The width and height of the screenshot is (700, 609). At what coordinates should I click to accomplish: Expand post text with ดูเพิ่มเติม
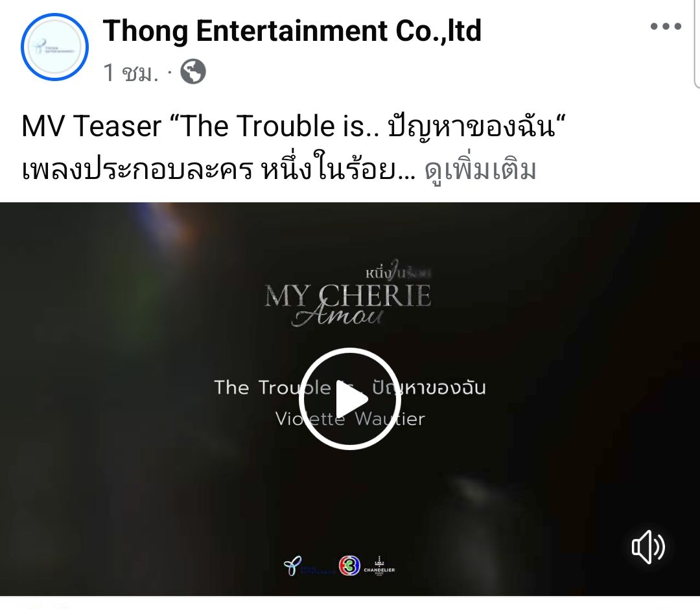[x=480, y=170]
